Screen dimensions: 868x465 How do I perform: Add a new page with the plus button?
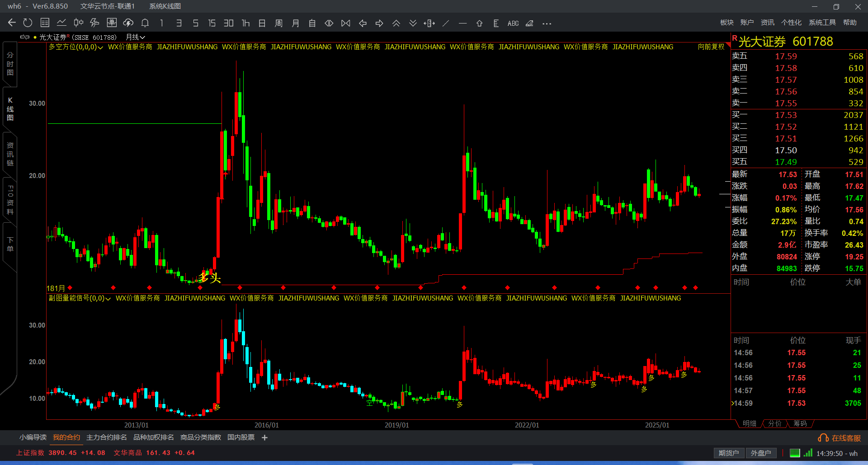tap(264, 437)
